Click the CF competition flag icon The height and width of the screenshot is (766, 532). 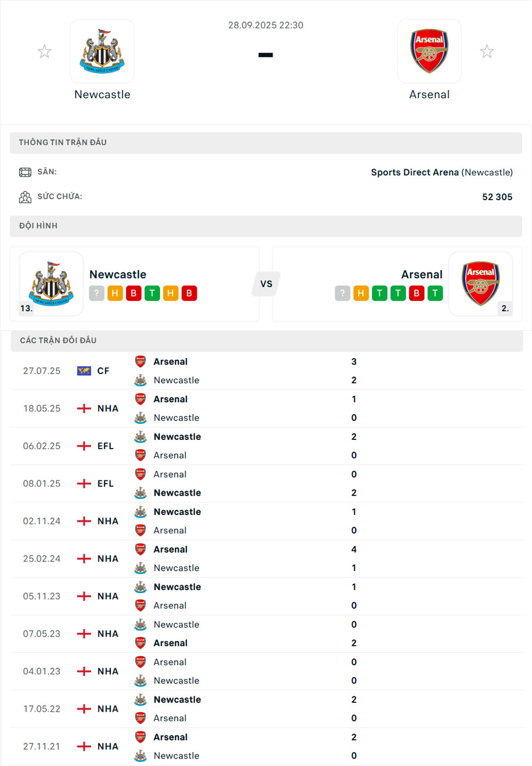click(x=84, y=370)
